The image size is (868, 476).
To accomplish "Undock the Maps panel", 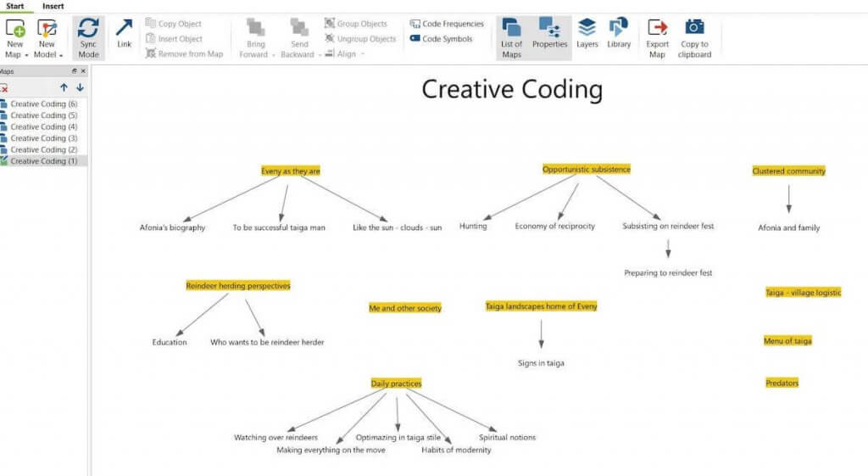I will pos(75,71).
